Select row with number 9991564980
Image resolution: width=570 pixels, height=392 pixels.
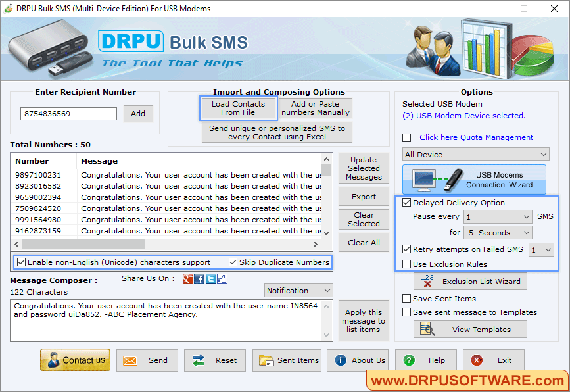click(168, 220)
